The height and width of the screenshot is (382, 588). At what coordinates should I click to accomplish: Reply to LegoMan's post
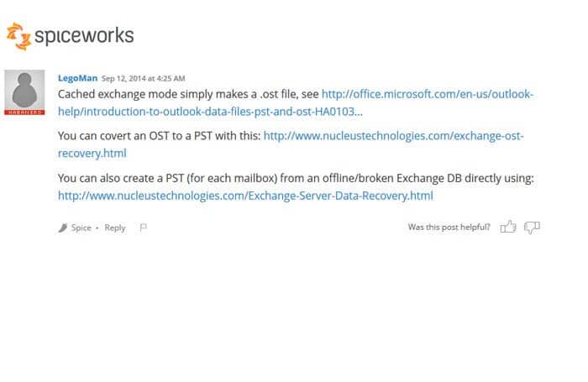tap(115, 228)
